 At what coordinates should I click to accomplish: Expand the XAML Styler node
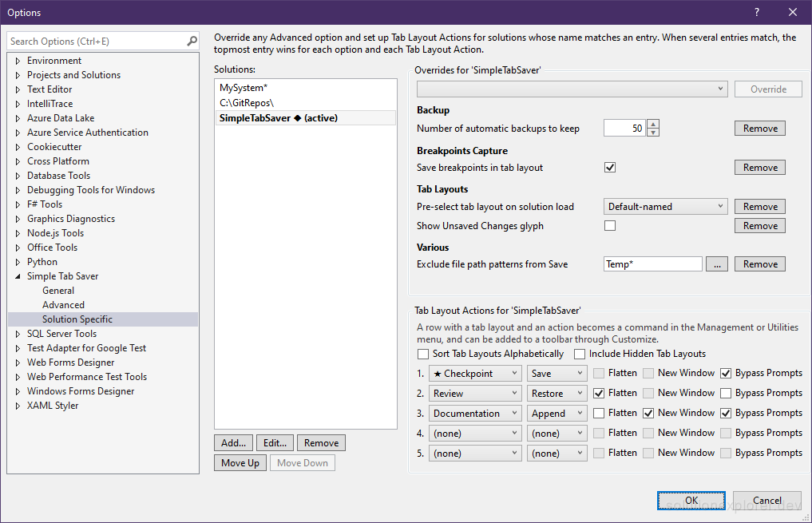(18, 406)
